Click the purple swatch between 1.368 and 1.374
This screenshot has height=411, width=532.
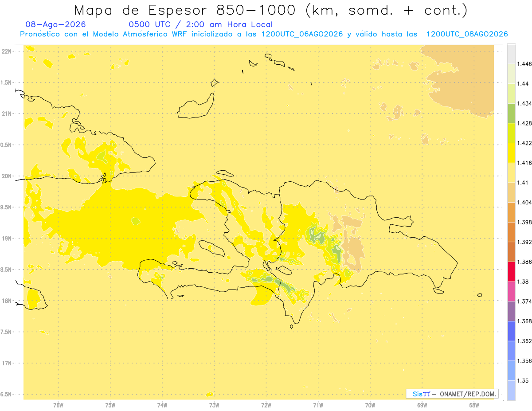click(x=511, y=311)
